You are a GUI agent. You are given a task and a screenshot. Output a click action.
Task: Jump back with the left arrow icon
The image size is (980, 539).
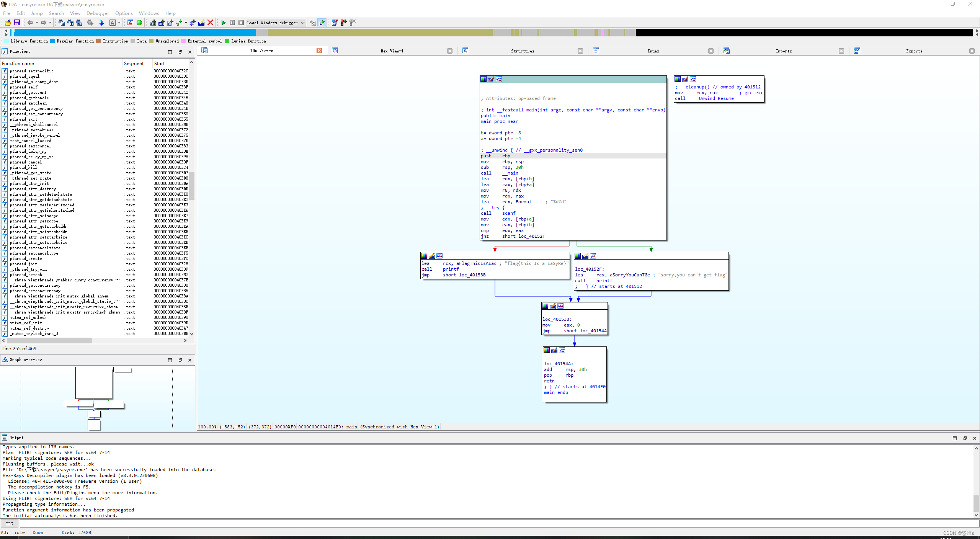click(30, 23)
